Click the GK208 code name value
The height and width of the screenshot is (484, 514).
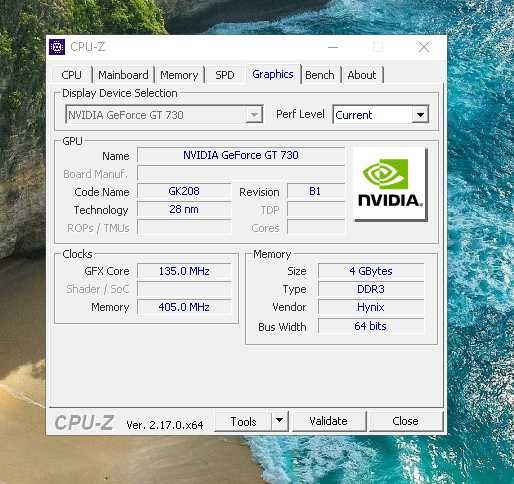tap(184, 191)
